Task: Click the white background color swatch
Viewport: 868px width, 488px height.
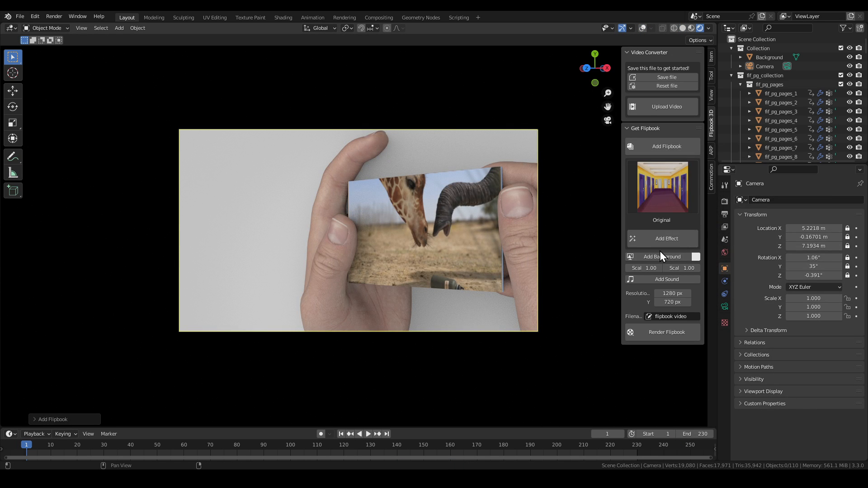Action: coord(696,257)
